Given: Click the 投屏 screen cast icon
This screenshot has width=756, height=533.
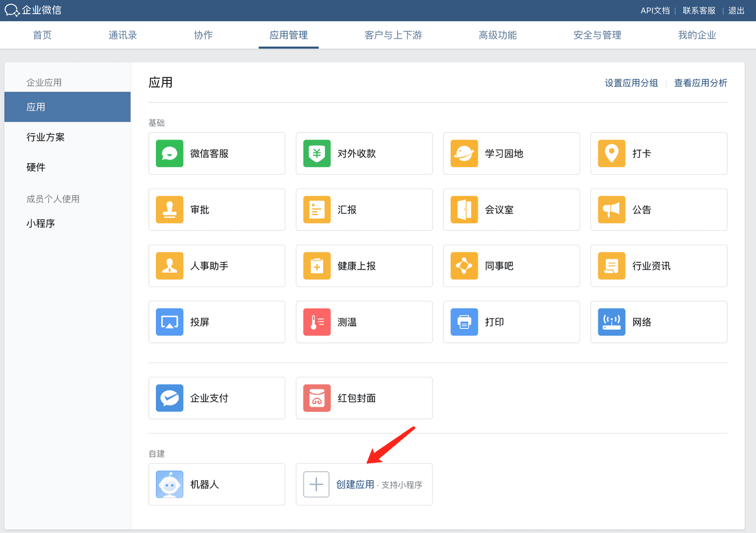Looking at the screenshot, I should [170, 322].
